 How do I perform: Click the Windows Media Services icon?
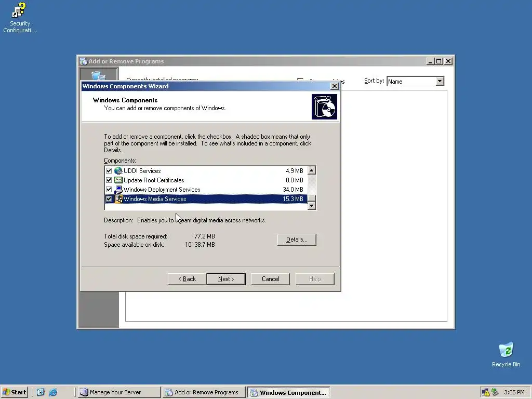(x=118, y=199)
